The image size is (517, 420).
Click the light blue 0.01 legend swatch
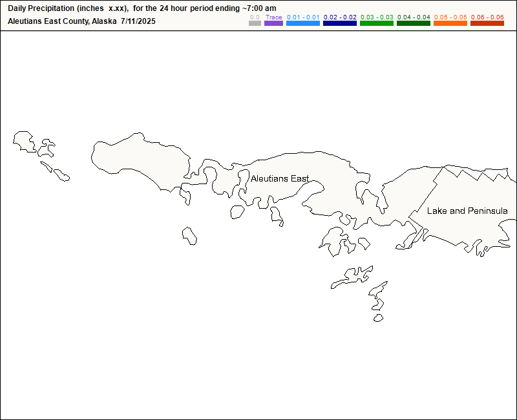coord(303,23)
